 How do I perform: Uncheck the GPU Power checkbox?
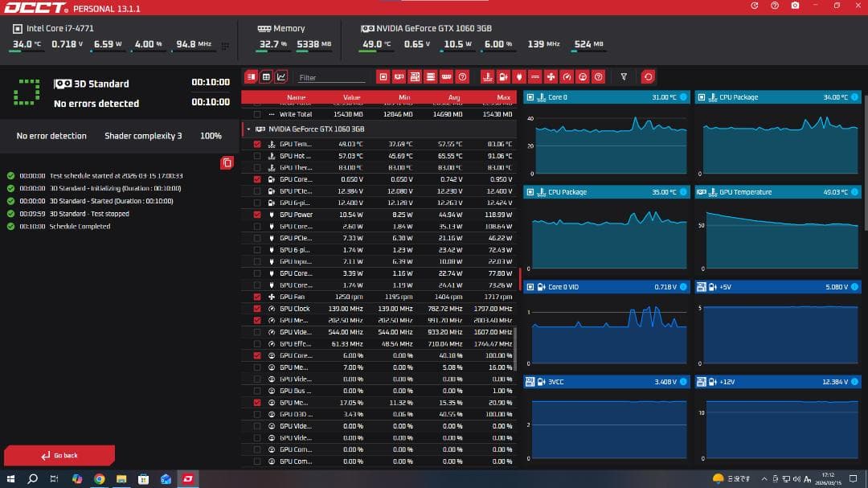tap(257, 215)
